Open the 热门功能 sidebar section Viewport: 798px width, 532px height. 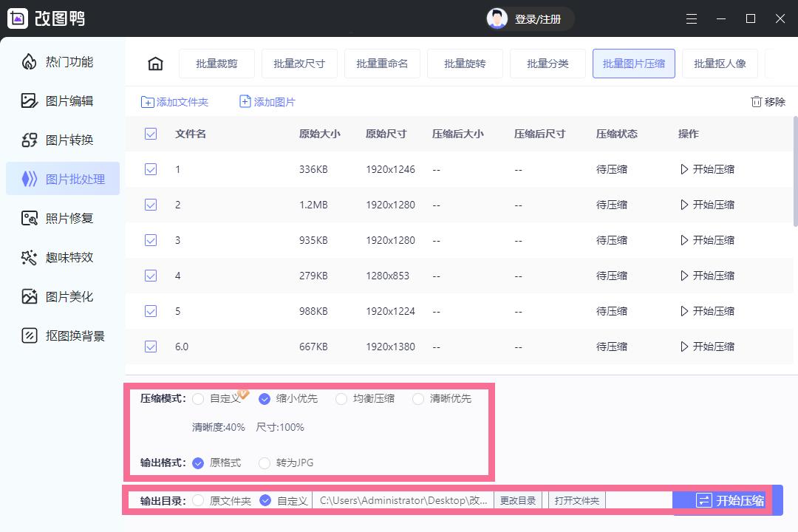[x=63, y=62]
